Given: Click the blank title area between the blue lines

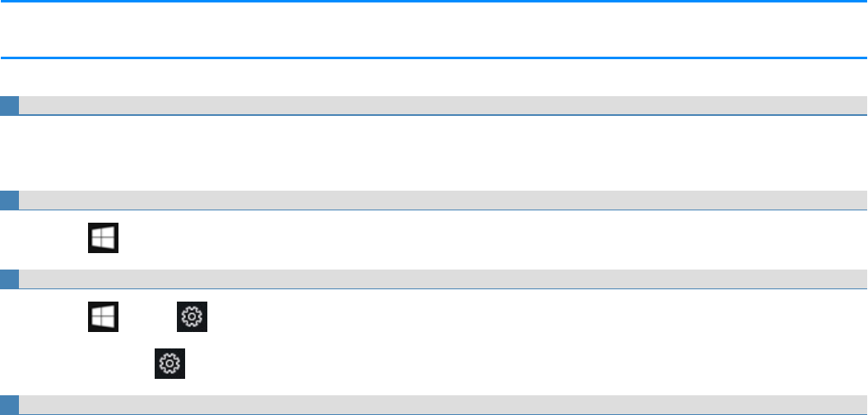Looking at the screenshot, I should coord(434,30).
